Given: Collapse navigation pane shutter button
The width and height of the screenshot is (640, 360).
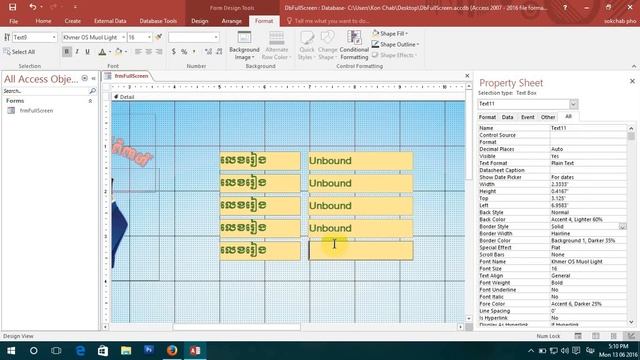Looking at the screenshot, I should point(93,78).
